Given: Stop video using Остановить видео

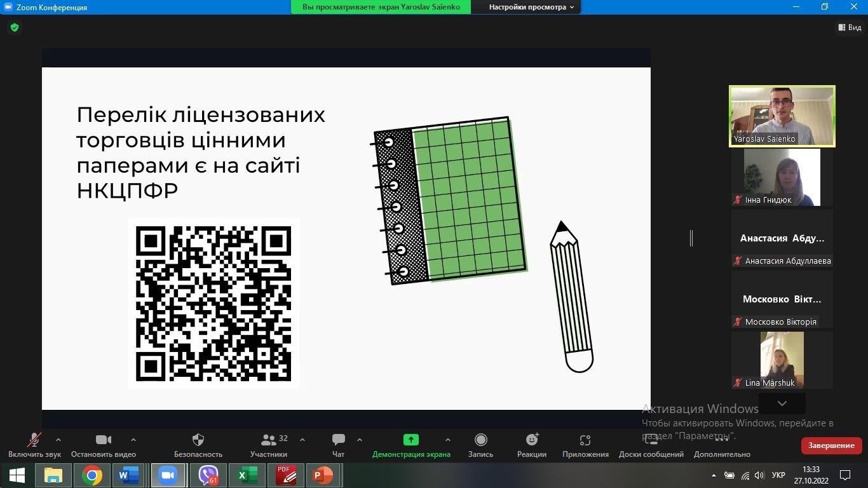Looking at the screenshot, I should click(103, 440).
